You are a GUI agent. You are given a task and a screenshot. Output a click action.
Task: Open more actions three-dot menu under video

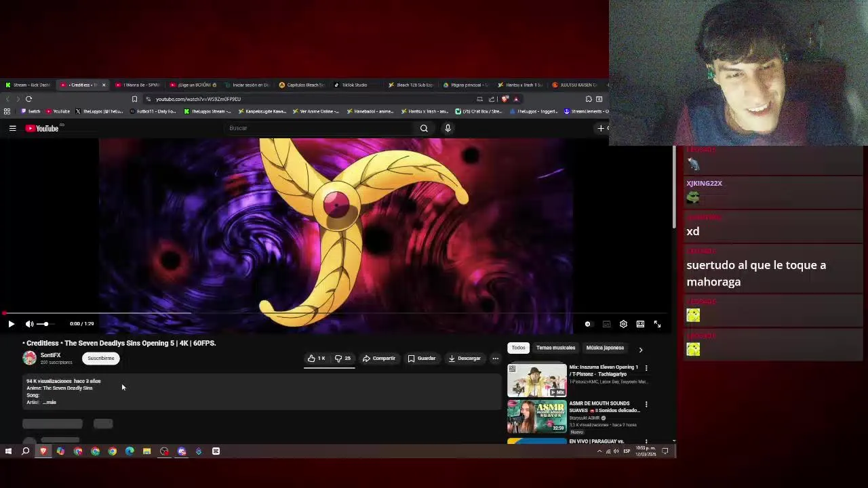tap(495, 358)
